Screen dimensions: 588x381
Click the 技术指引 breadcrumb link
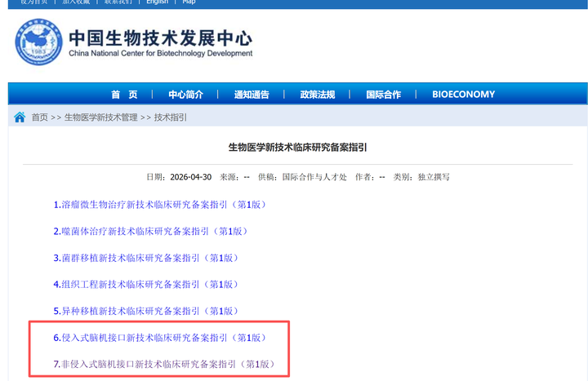click(170, 117)
